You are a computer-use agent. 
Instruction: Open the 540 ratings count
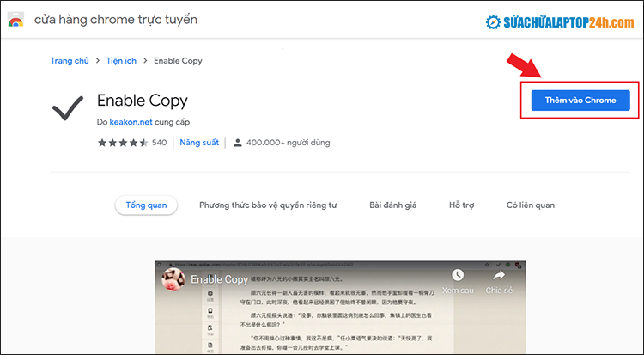[160, 143]
